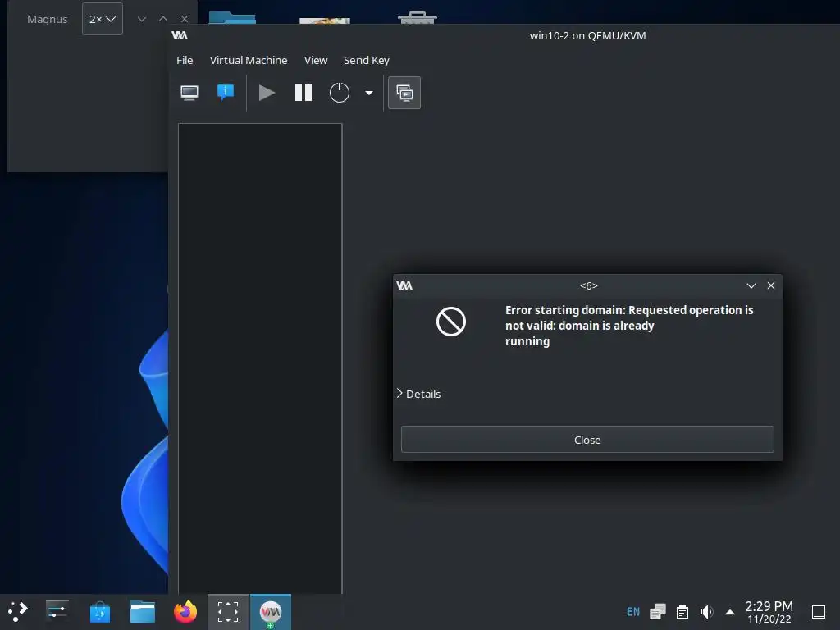The height and width of the screenshot is (630, 840).
Task: Expand the Details section
Action: point(419,394)
